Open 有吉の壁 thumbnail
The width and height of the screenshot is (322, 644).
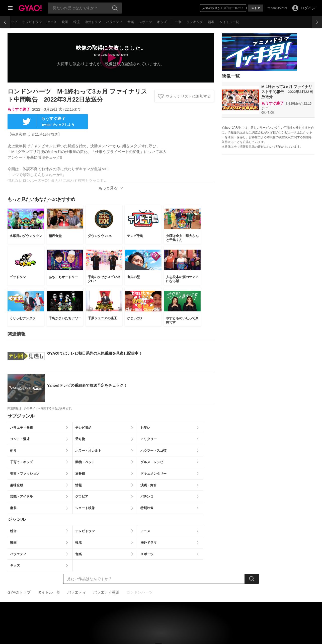pyautogui.click(x=143, y=260)
